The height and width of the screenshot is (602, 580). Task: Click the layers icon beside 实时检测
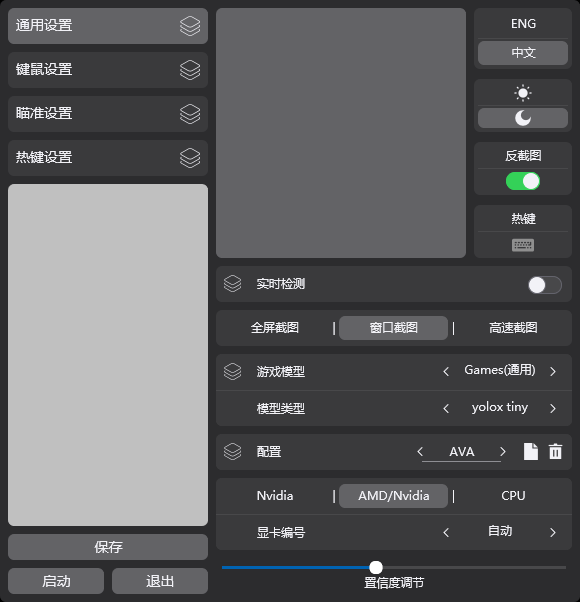[x=233, y=284]
